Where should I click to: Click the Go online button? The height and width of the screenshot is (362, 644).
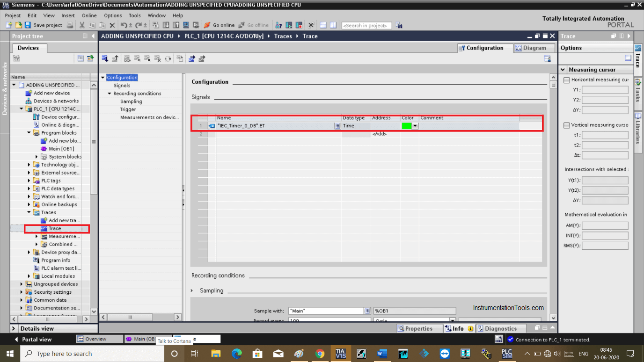[x=219, y=25]
